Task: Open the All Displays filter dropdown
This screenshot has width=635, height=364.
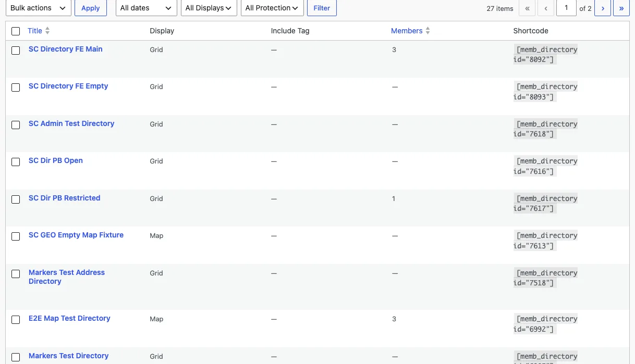Action: 209,8
